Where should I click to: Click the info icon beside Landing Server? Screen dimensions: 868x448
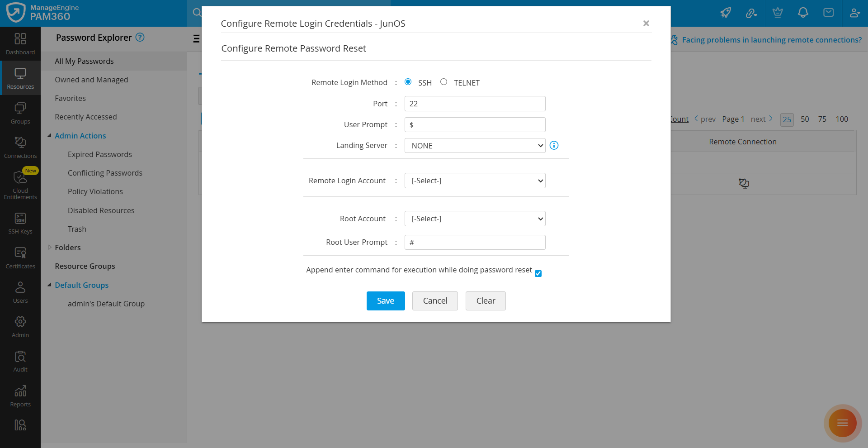pyautogui.click(x=554, y=145)
